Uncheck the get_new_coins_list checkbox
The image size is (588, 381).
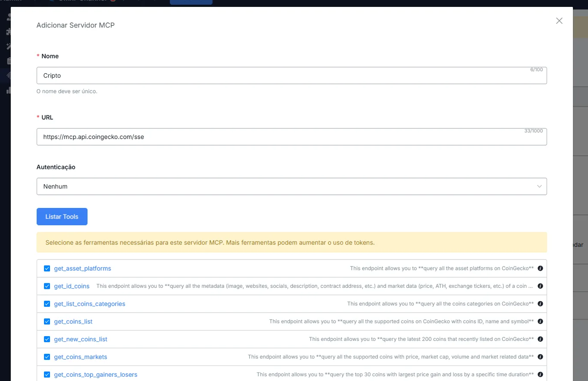click(x=47, y=339)
